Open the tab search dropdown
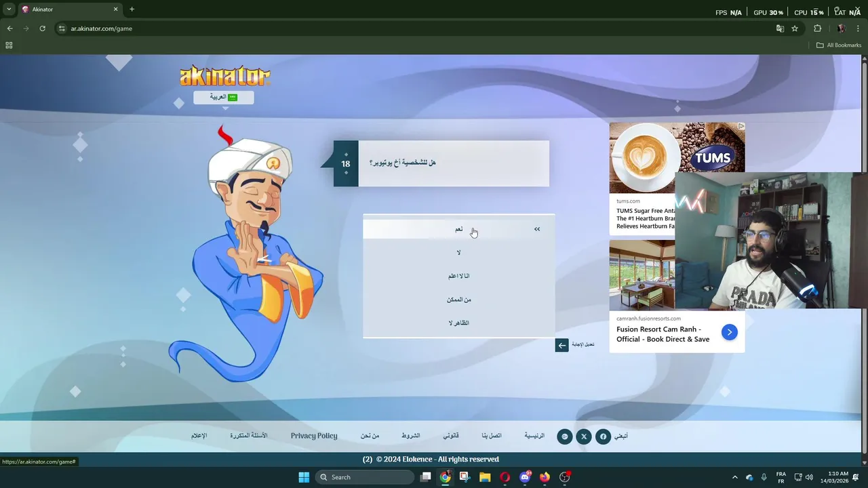This screenshot has height=488, width=868. [9, 9]
